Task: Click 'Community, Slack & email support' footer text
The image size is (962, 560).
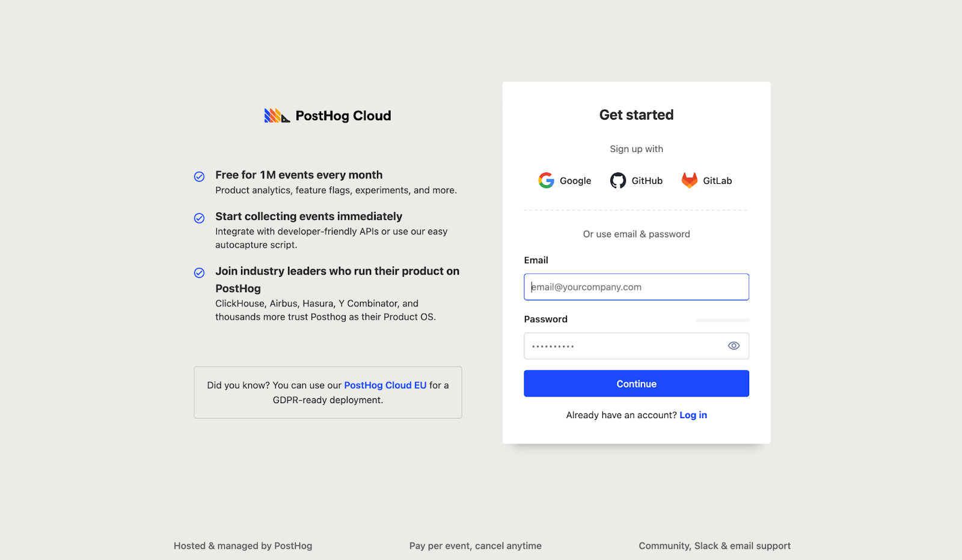Action: [714, 546]
